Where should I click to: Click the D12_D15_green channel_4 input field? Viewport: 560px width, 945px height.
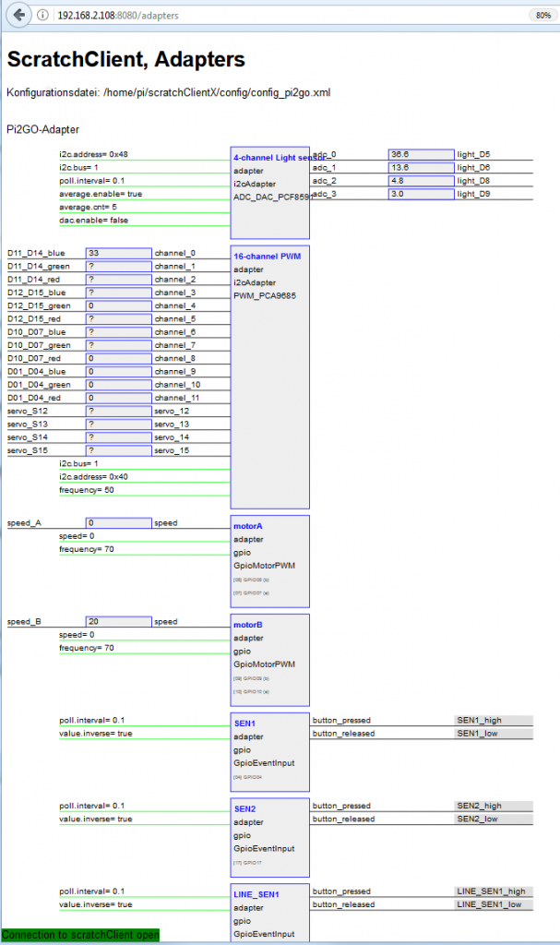(x=119, y=305)
